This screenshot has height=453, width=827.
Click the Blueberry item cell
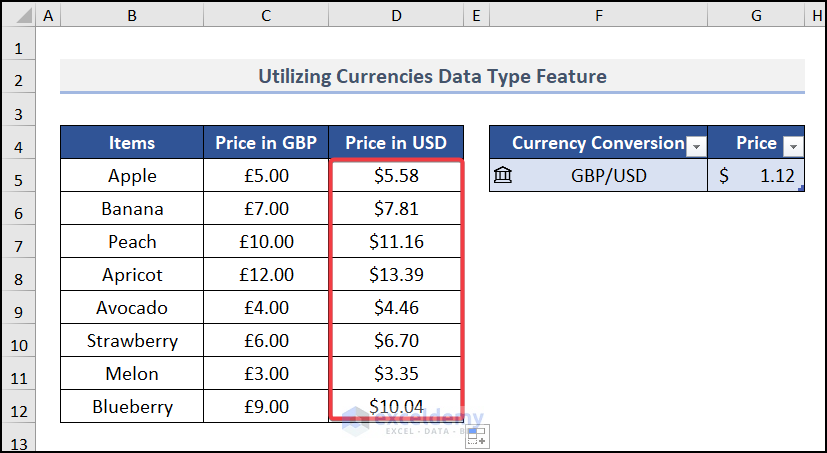132,407
